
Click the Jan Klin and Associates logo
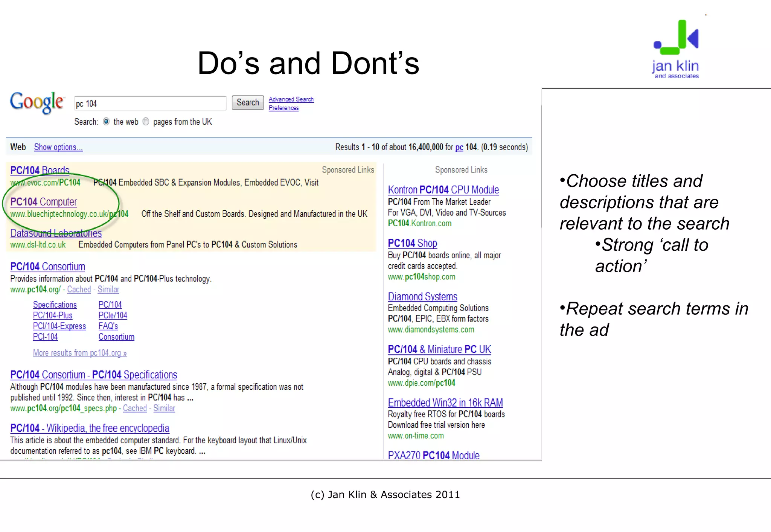click(x=676, y=49)
